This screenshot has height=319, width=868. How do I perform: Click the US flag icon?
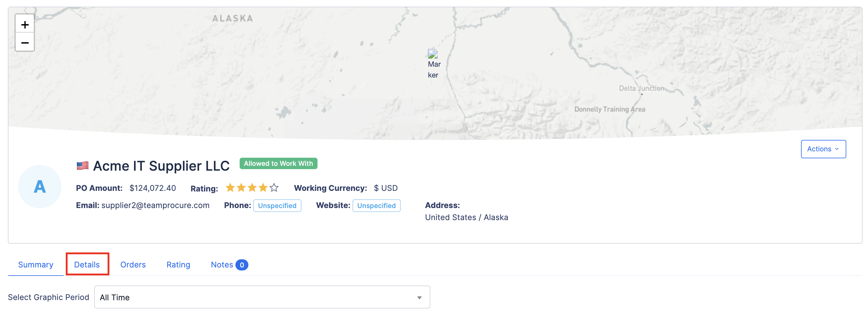pyautogui.click(x=82, y=166)
